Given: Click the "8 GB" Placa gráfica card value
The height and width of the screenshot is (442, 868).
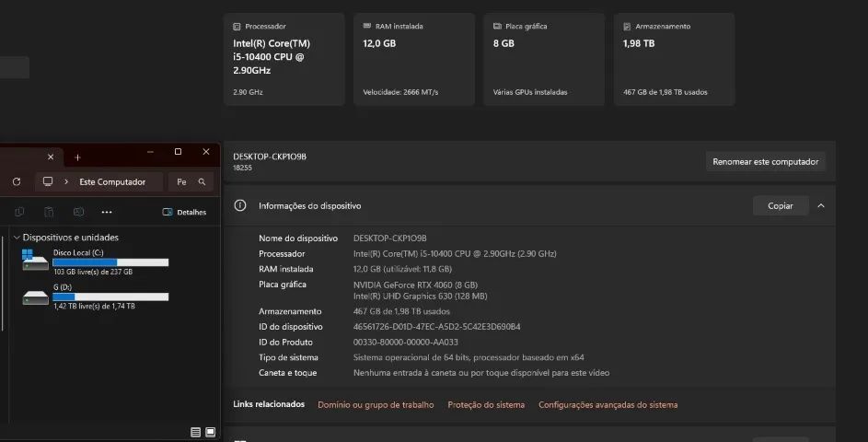Looking at the screenshot, I should [x=503, y=43].
